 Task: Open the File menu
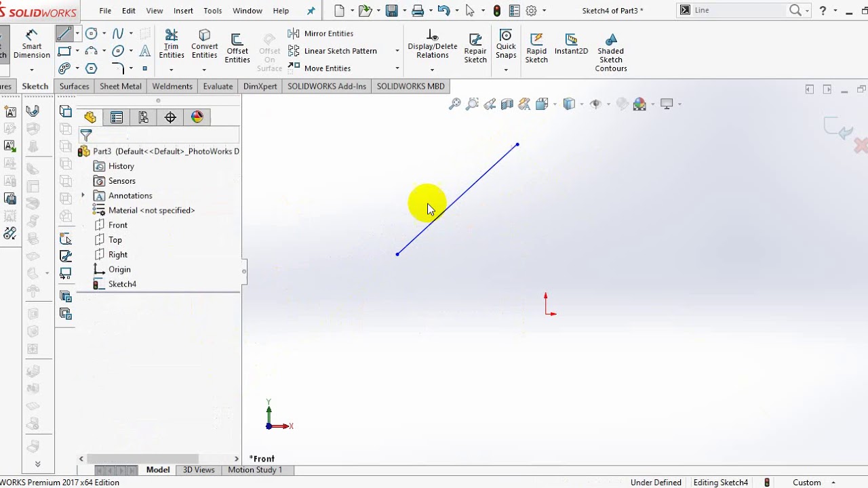click(x=105, y=11)
